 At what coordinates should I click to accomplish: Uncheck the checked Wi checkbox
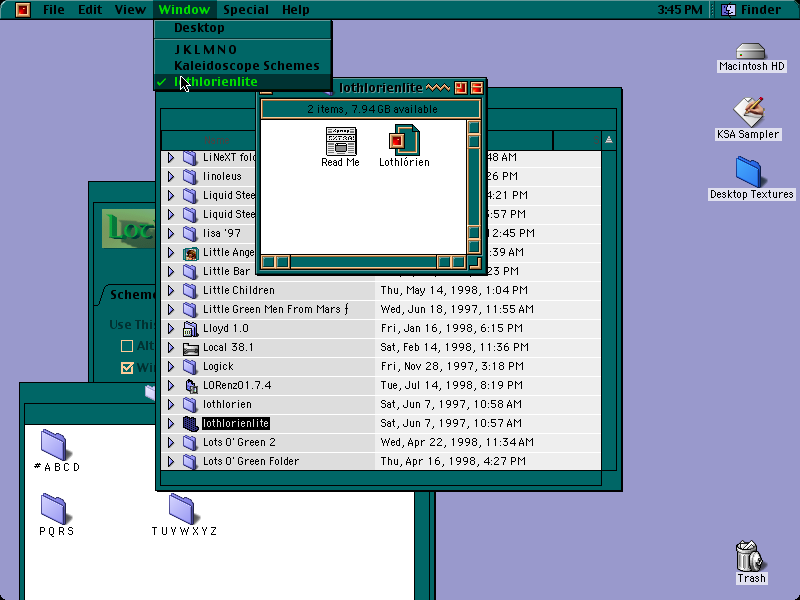click(127, 367)
